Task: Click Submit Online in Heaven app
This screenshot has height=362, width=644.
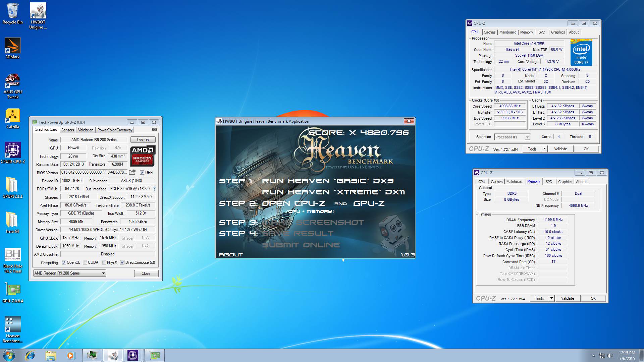Action: click(301, 245)
